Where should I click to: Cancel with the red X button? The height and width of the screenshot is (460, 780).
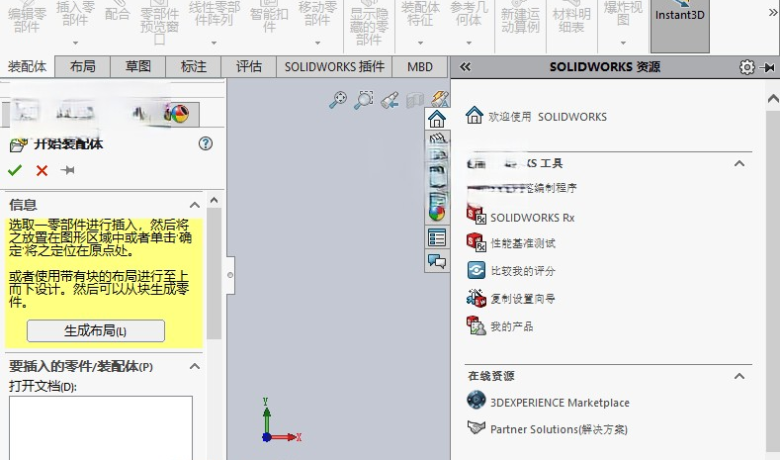pos(42,171)
